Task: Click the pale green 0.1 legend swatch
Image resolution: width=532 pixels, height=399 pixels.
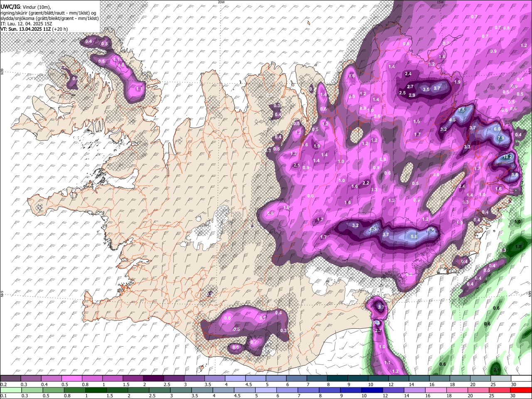Action: (11, 390)
